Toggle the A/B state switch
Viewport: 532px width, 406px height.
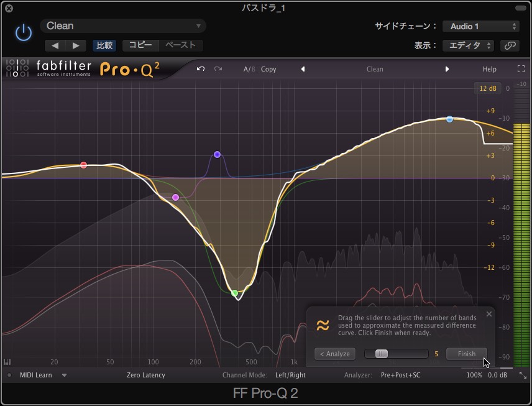[249, 69]
